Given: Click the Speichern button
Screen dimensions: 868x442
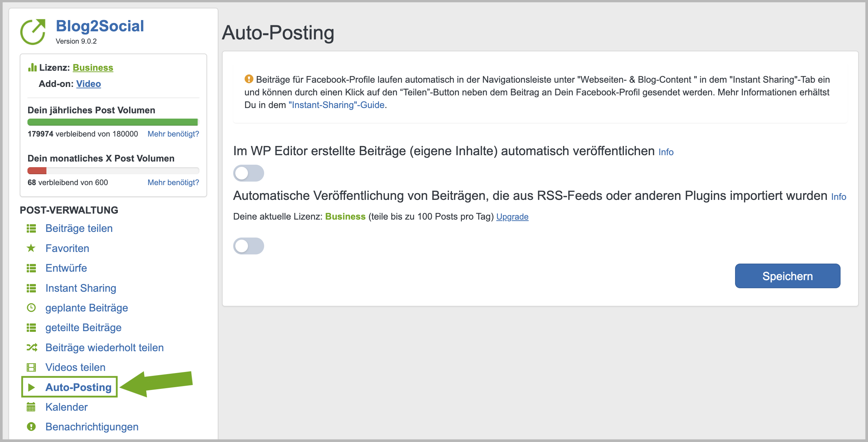Looking at the screenshot, I should pos(787,276).
